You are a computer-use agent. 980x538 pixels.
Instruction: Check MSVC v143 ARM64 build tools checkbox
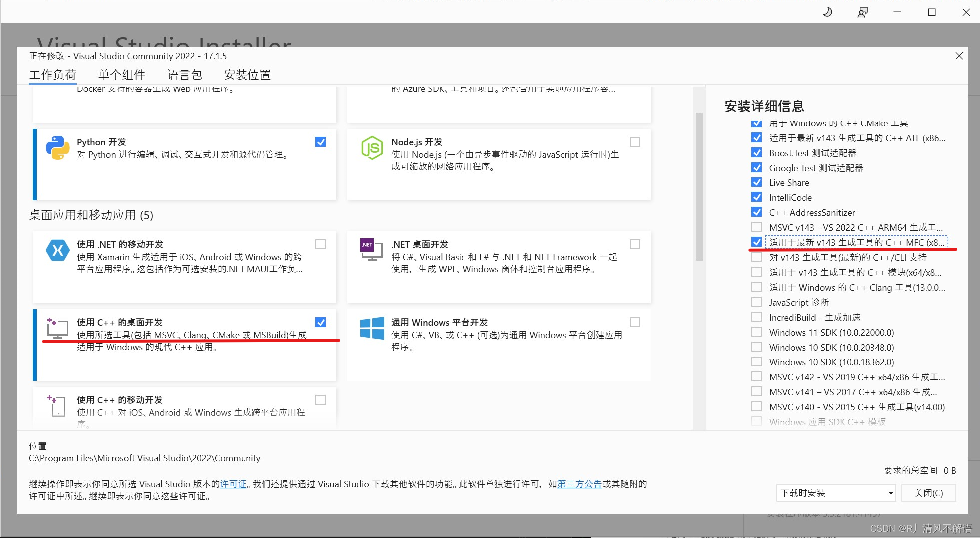757,227
